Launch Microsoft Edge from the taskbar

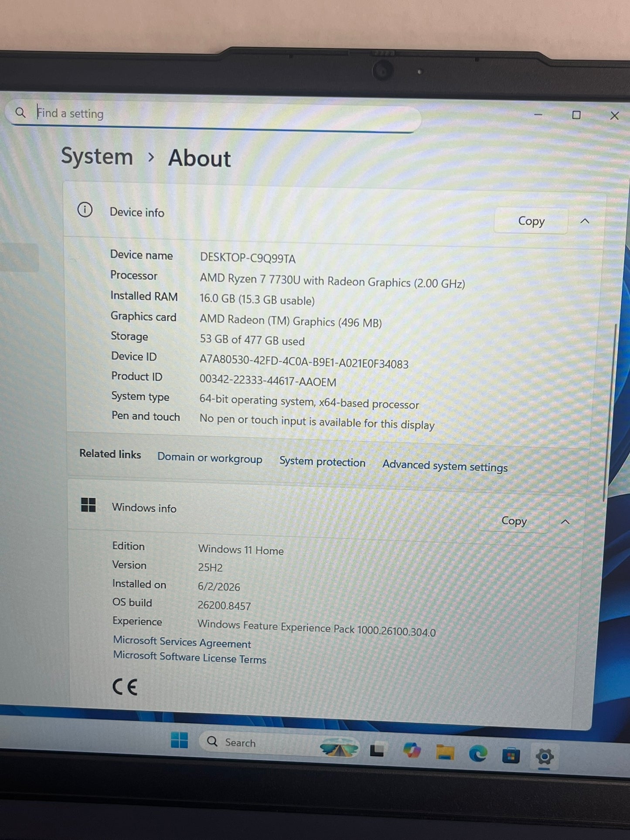(478, 754)
